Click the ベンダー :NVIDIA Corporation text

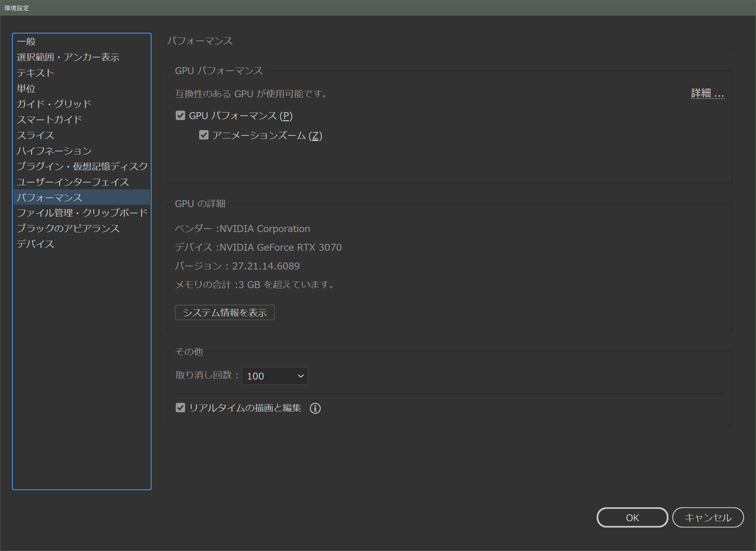[243, 229]
